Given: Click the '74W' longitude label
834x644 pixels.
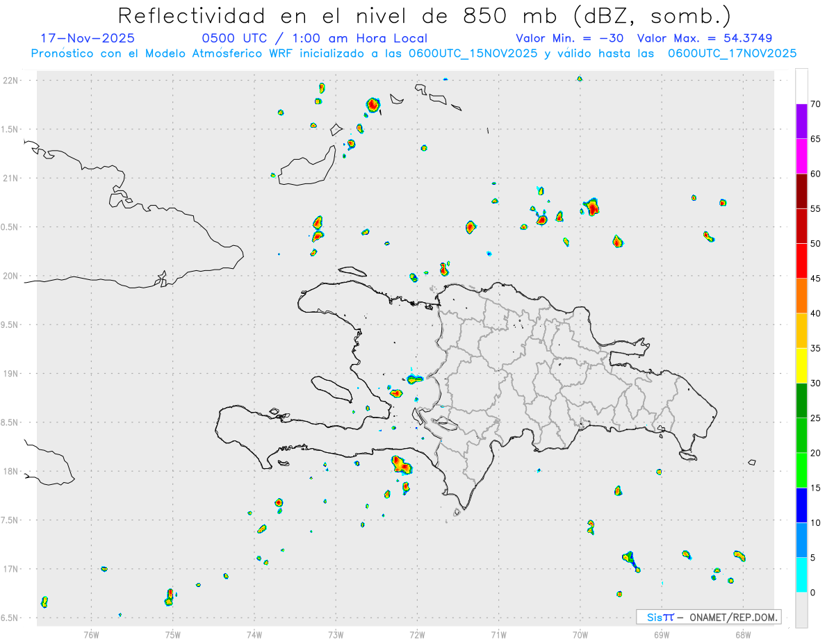Looking at the screenshot, I should (x=254, y=634).
